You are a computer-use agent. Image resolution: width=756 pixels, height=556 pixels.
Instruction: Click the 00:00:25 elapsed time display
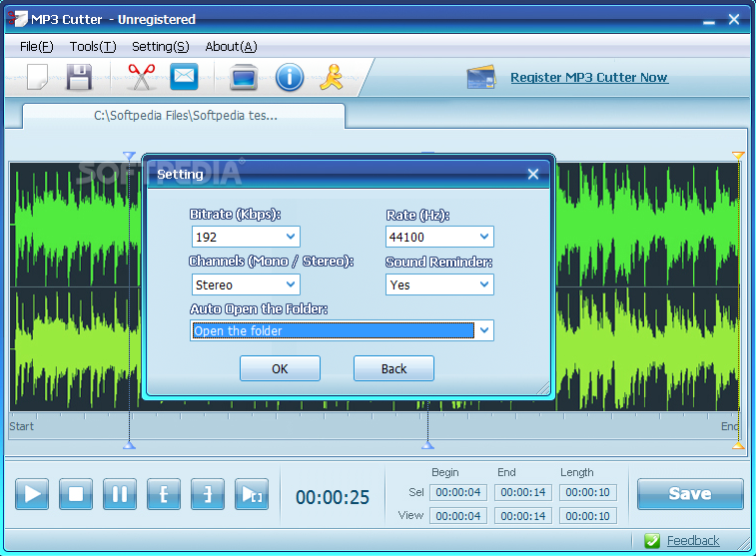pyautogui.click(x=333, y=497)
